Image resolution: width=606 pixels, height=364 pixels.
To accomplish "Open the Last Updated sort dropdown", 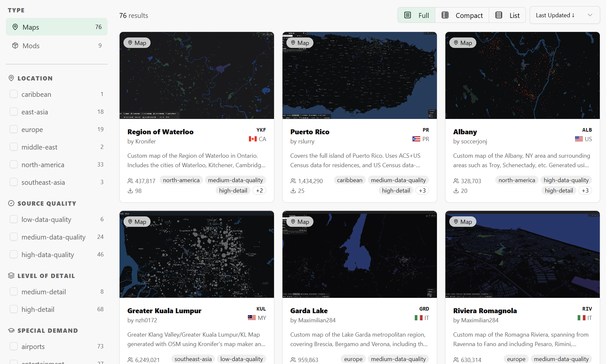I will pos(565,15).
